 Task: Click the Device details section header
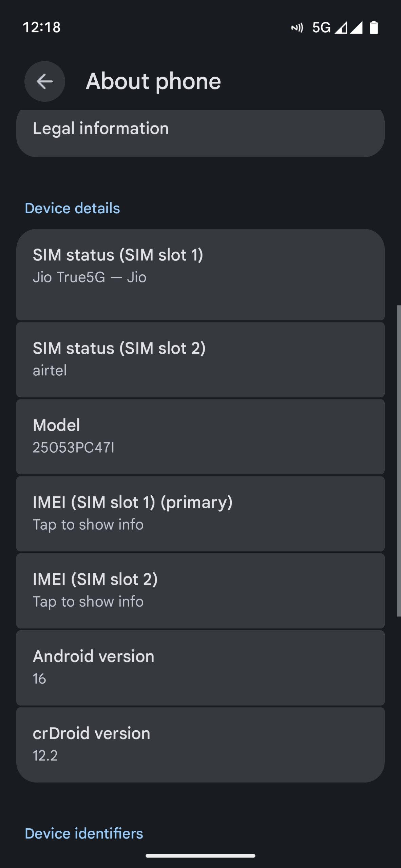[72, 208]
